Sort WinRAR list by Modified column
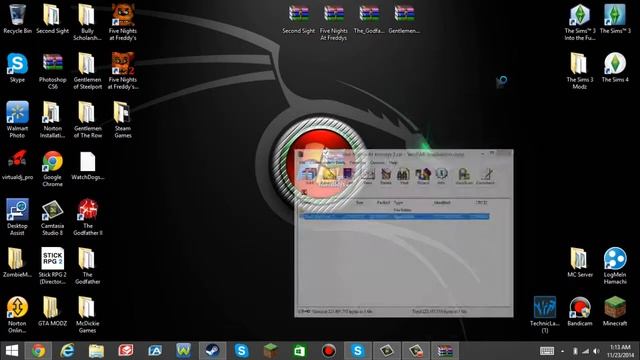The width and height of the screenshot is (640, 360). coord(442,202)
